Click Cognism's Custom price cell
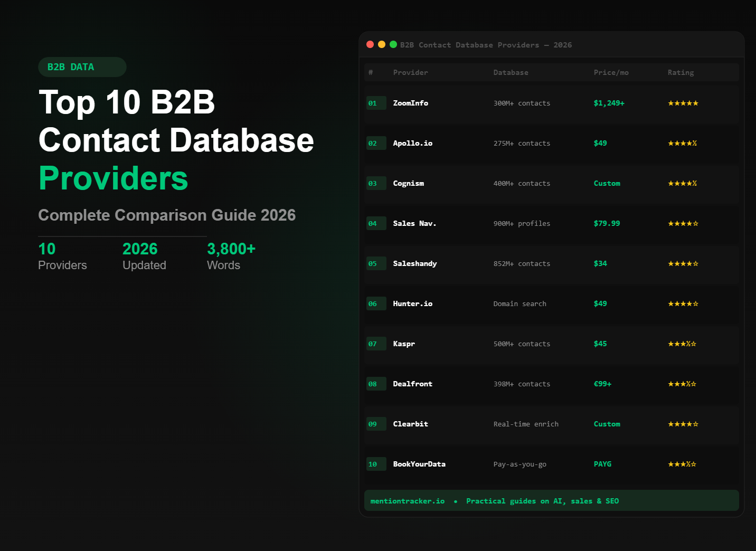 tap(607, 184)
